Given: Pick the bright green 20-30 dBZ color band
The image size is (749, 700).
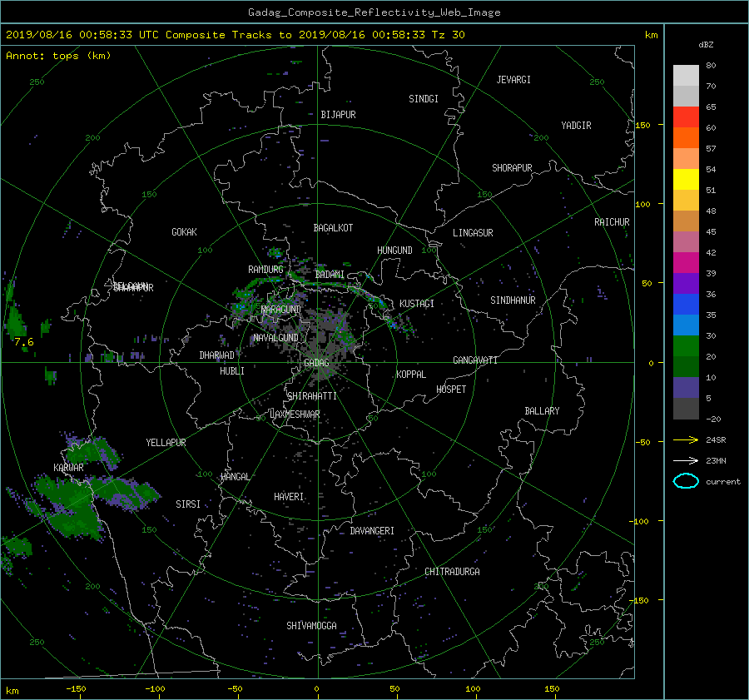Looking at the screenshot, I should click(686, 346).
